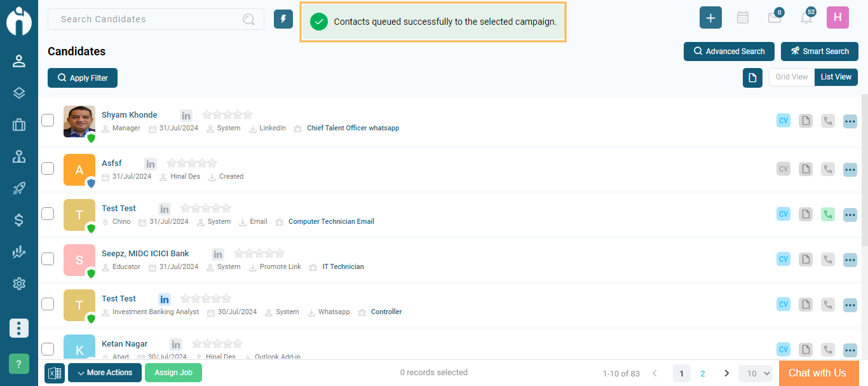Screen dimensions: 868x386
Task: Expand the More Actions dropdown
Action: [105, 373]
